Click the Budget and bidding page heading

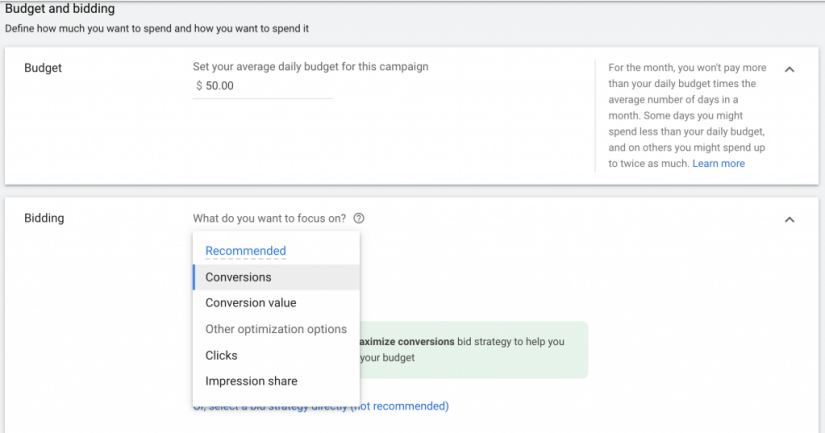60,9
